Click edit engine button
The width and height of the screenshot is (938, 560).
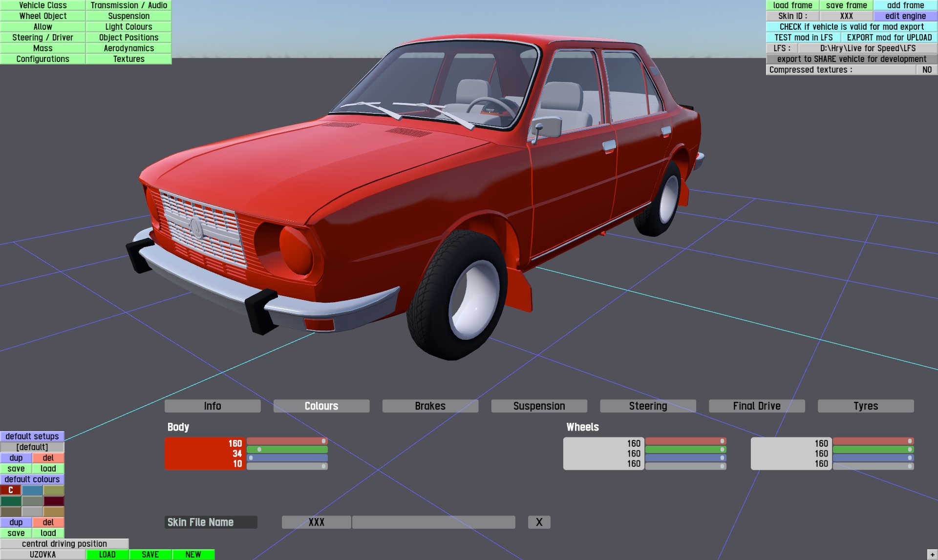coord(905,16)
